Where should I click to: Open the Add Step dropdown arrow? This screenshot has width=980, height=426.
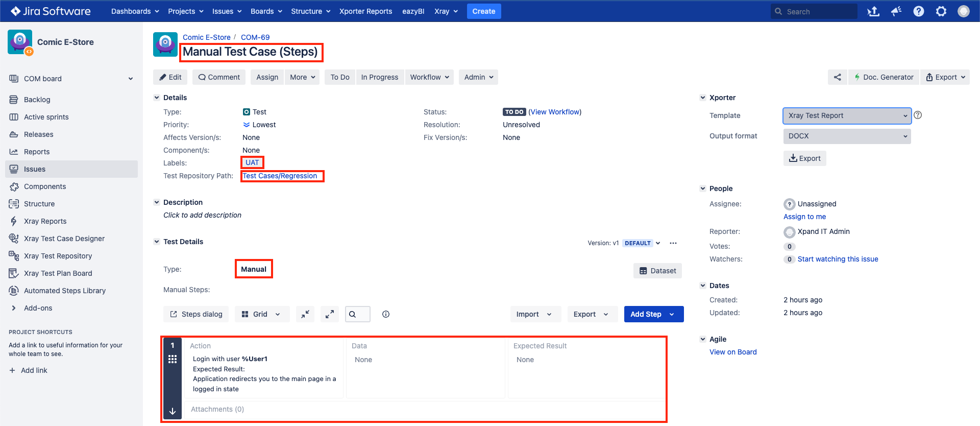(x=672, y=314)
